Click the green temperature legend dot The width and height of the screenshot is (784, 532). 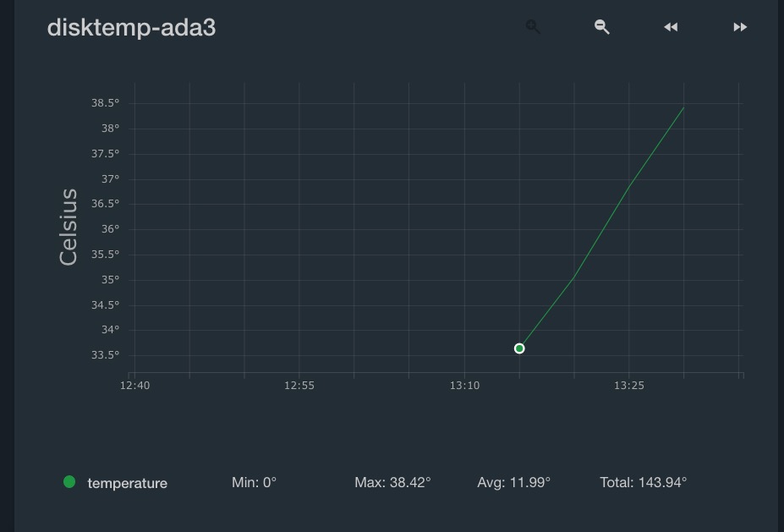(69, 481)
